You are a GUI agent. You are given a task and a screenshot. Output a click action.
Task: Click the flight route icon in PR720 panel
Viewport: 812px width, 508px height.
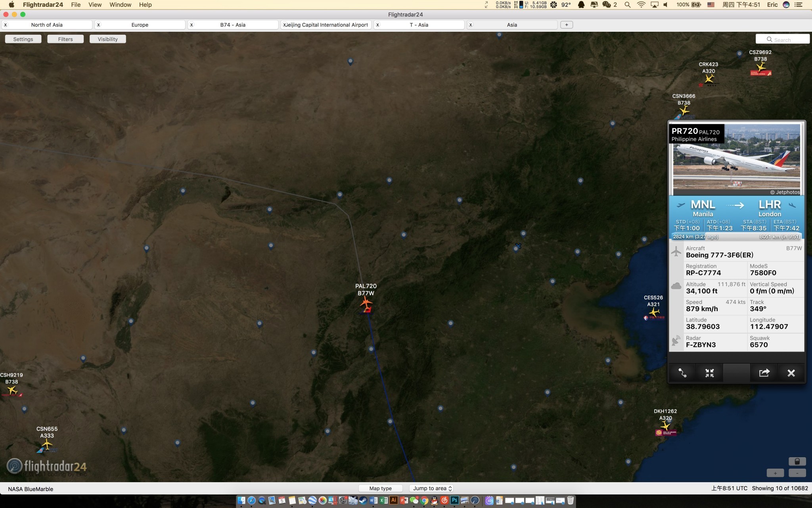pos(682,373)
